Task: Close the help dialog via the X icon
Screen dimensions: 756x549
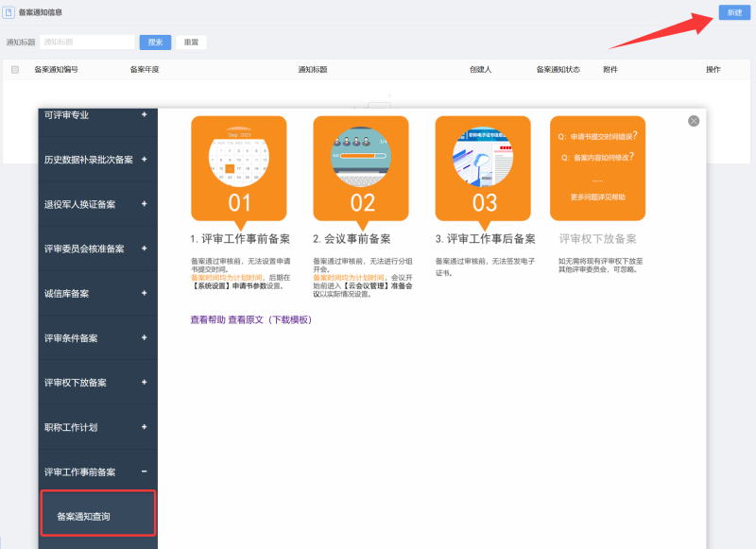Action: coord(693,120)
